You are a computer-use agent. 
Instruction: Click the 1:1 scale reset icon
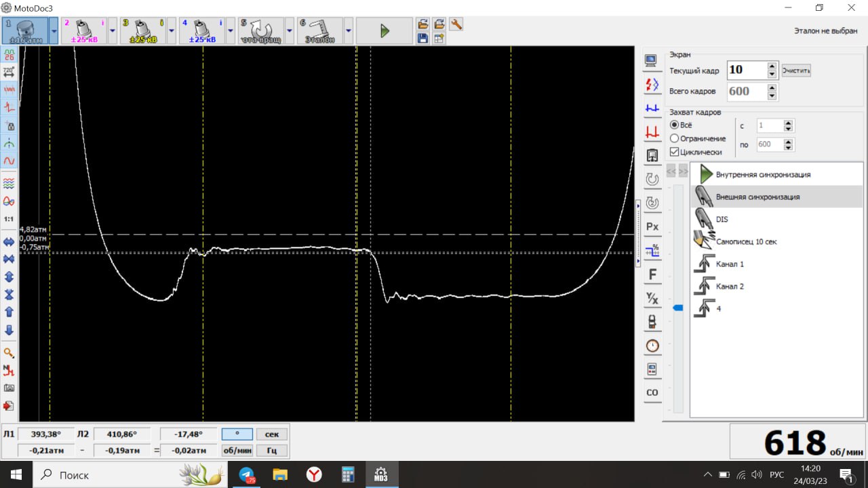click(9, 220)
